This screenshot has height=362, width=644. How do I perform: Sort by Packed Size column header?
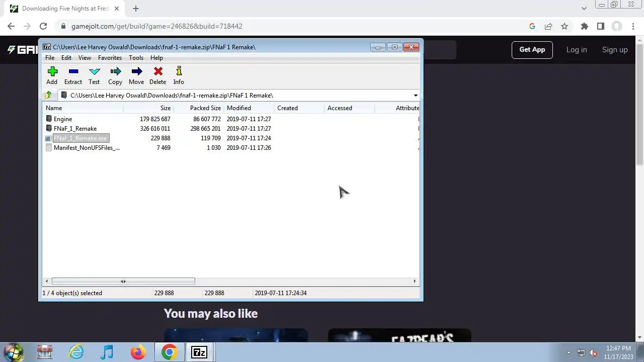[199, 108]
